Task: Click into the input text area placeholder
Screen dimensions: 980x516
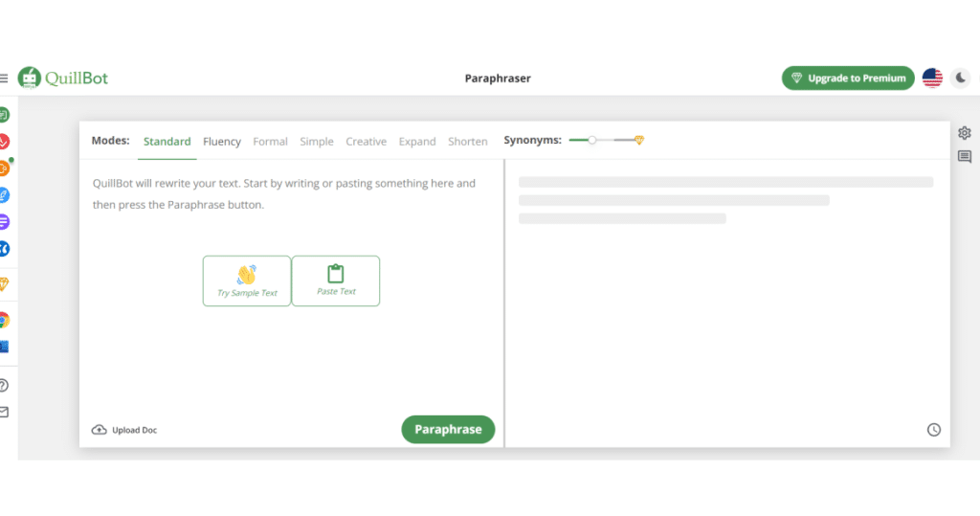Action: pos(284,194)
